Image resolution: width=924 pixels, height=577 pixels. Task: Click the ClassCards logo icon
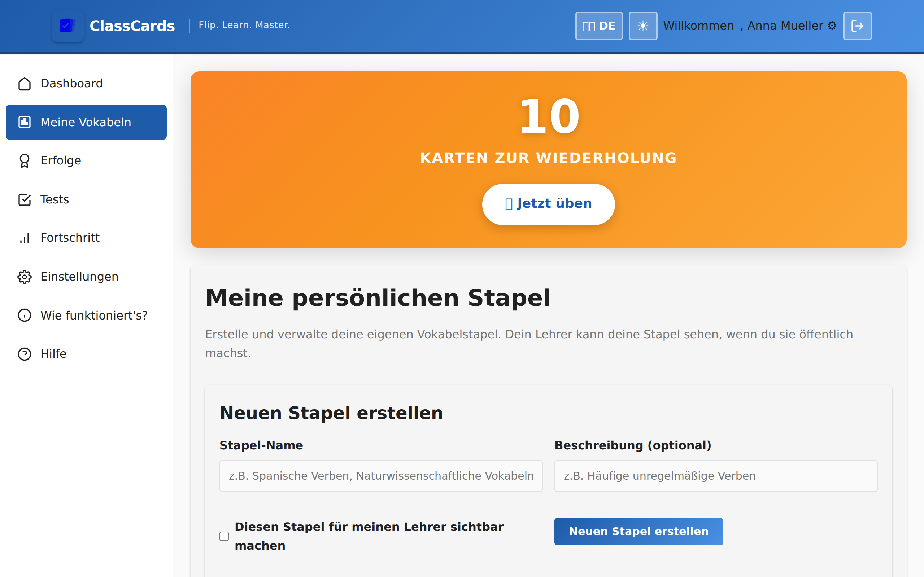[67, 26]
